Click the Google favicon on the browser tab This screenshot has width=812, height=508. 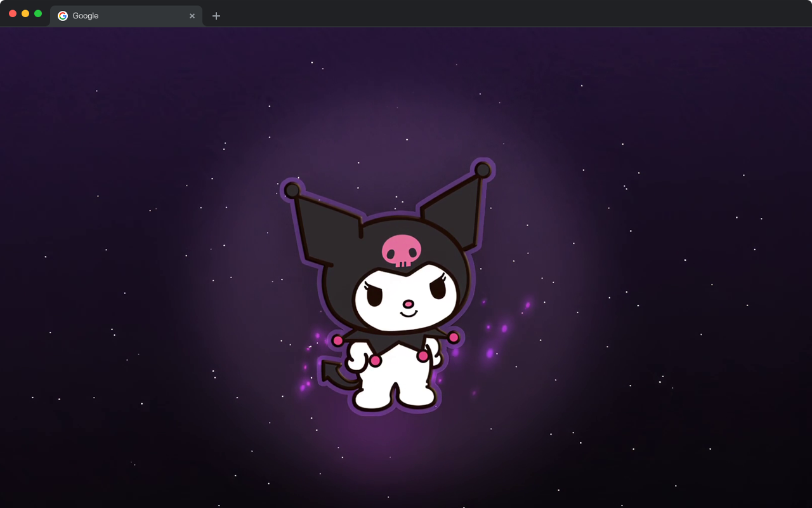click(x=62, y=15)
